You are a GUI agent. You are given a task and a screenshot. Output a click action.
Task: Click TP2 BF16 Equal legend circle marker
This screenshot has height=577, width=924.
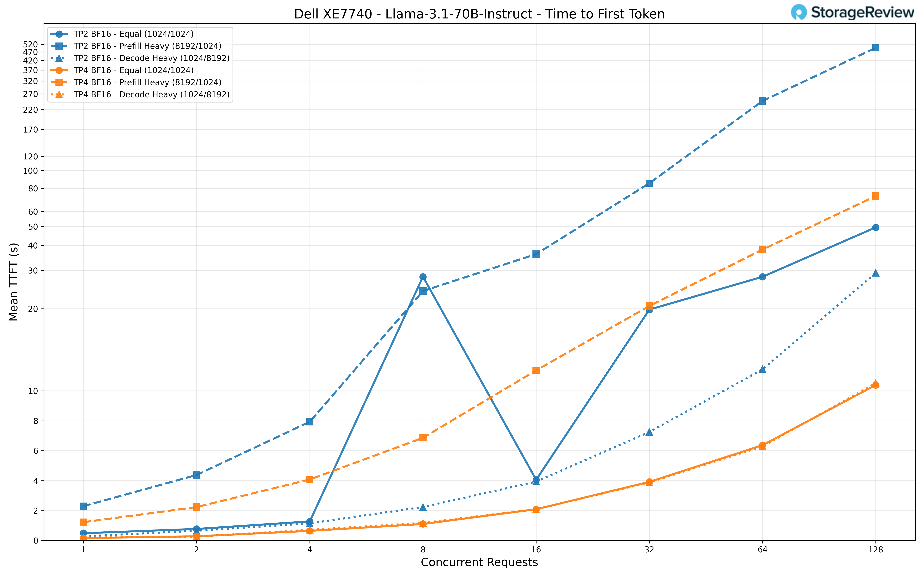59,34
